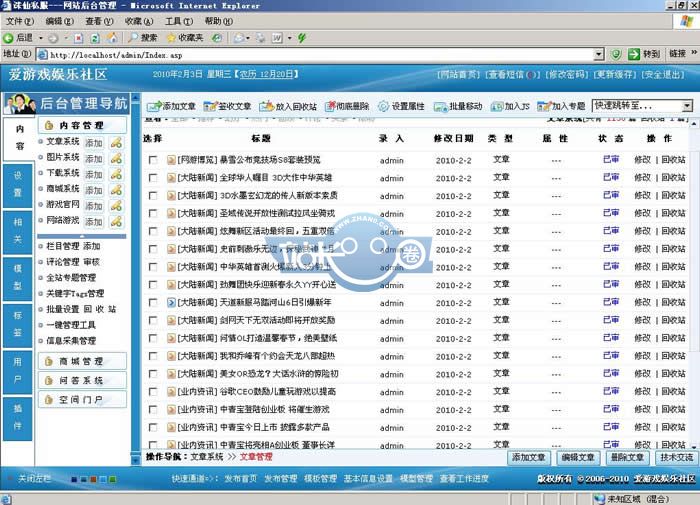Click the 彻底删除 toolbar icon

tap(330, 106)
